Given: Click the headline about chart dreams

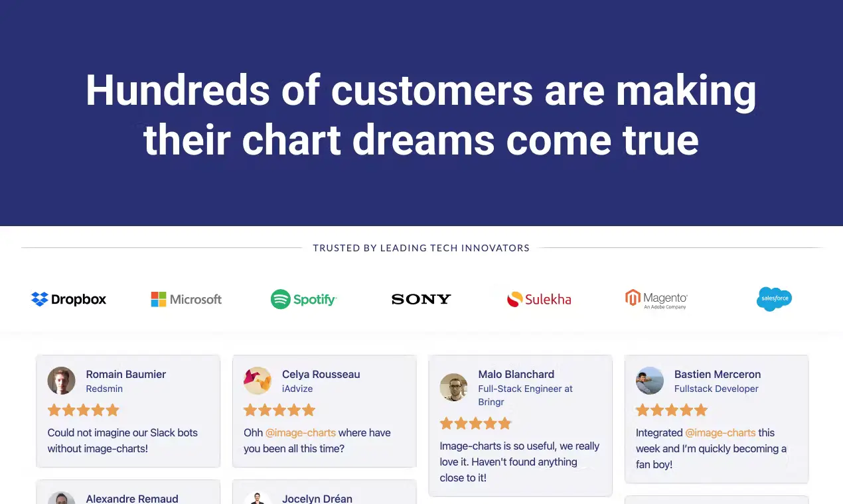Looking at the screenshot, I should tap(421, 114).
